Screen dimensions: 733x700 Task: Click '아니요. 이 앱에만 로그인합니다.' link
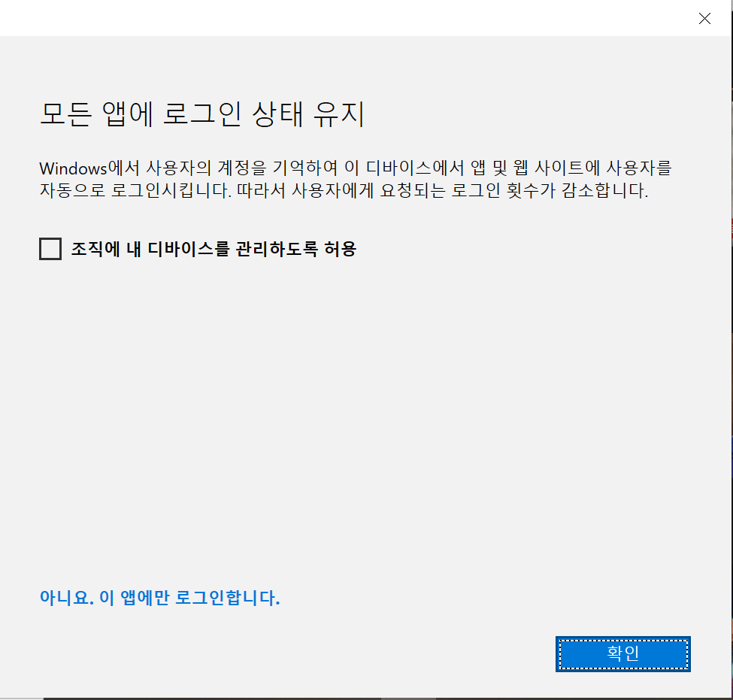[x=160, y=598]
